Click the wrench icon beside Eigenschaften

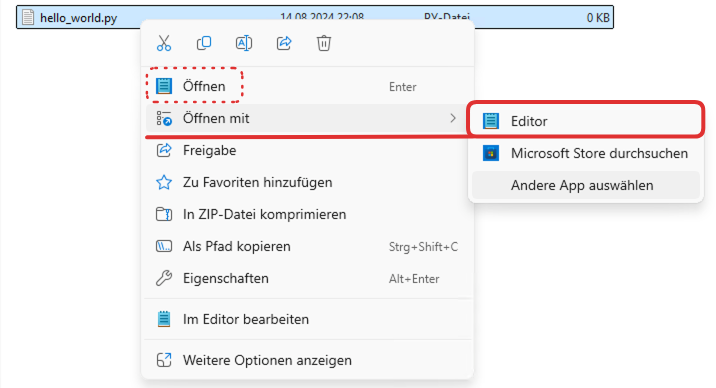[x=164, y=278]
